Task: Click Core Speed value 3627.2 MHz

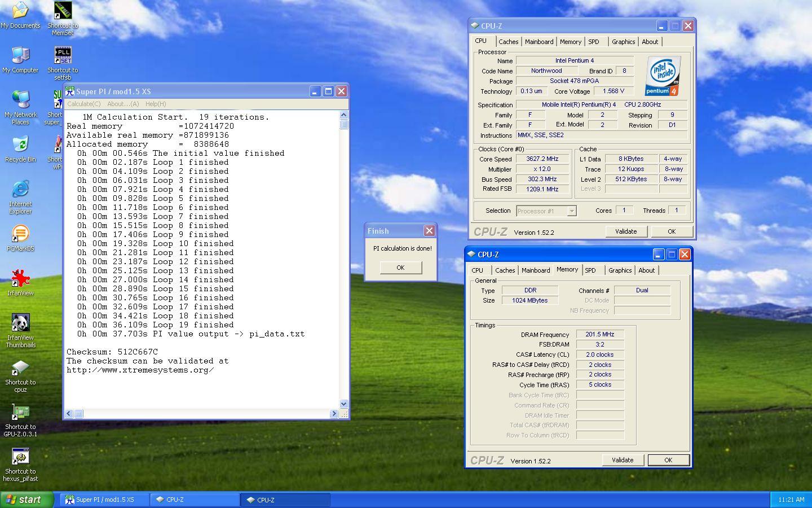Action: point(542,159)
